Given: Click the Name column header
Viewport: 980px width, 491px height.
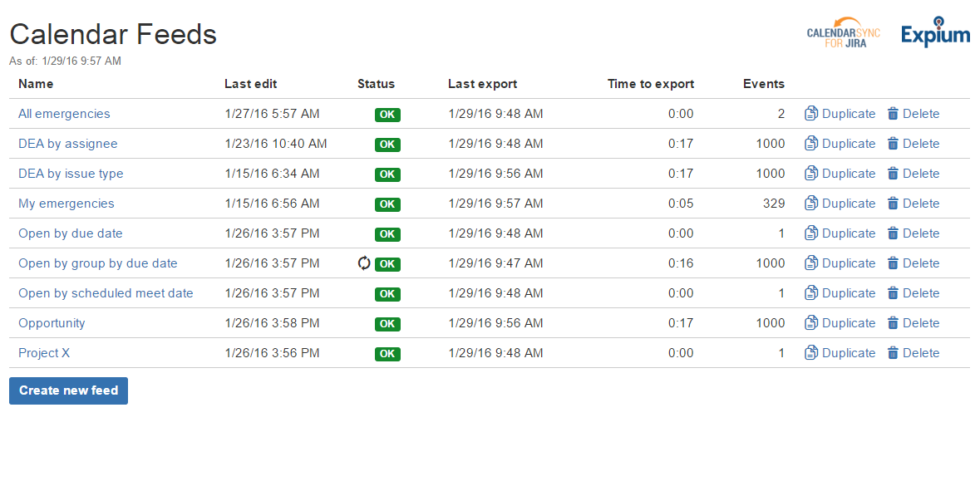Looking at the screenshot, I should pyautogui.click(x=36, y=84).
